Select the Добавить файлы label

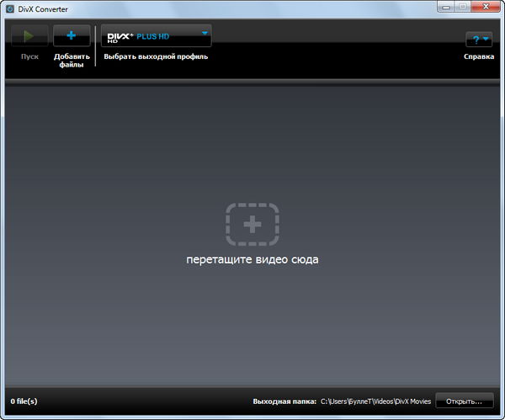click(x=72, y=61)
